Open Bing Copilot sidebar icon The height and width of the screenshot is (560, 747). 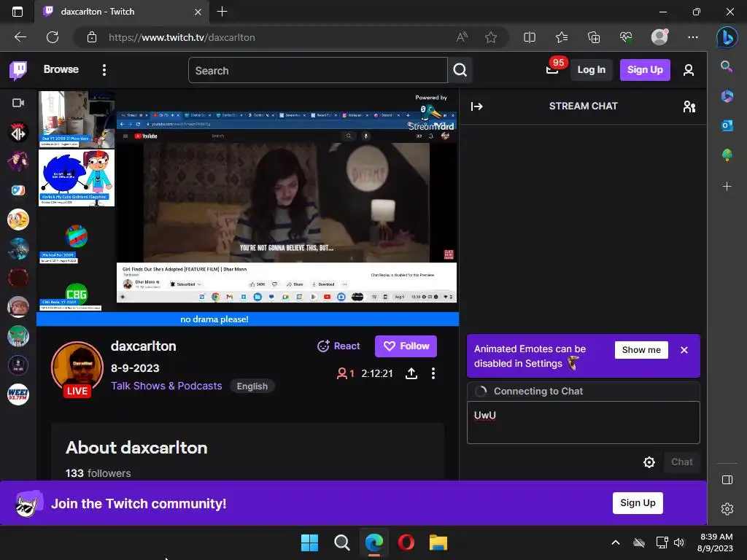tap(727, 37)
